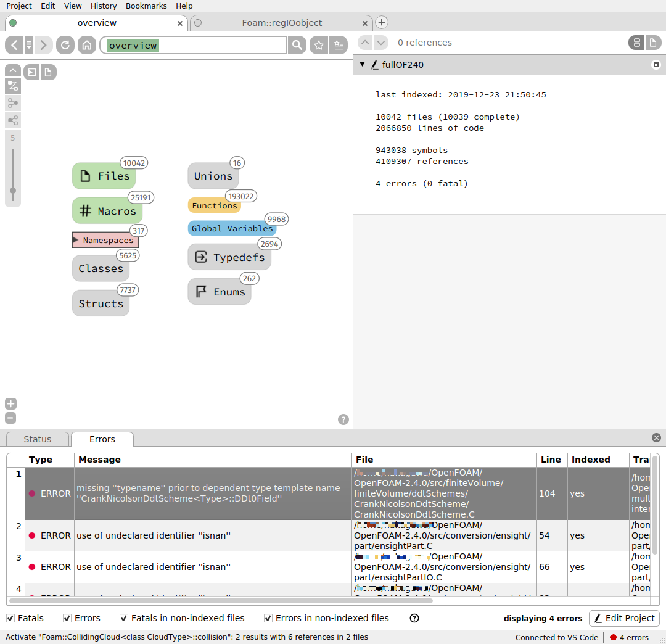Toggle Errors in non-indexed files checkbox

click(268, 618)
